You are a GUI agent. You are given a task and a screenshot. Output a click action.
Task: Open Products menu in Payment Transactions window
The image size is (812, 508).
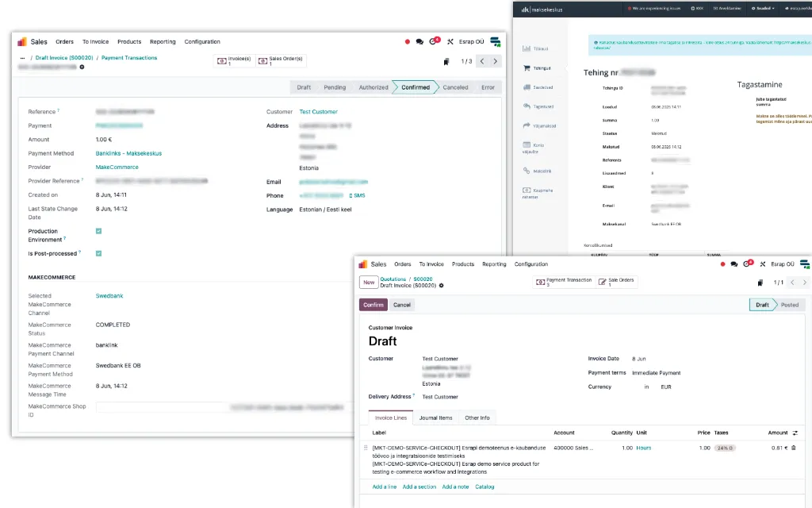pos(129,42)
